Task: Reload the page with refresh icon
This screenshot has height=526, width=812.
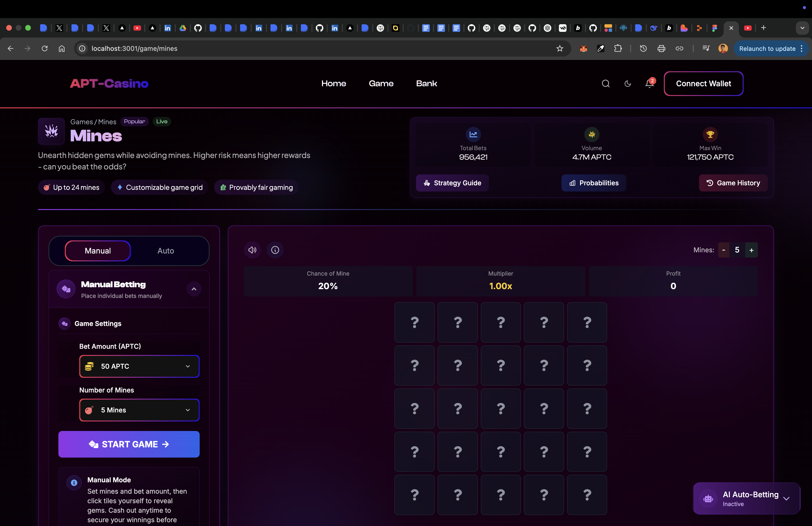Action: (45, 48)
